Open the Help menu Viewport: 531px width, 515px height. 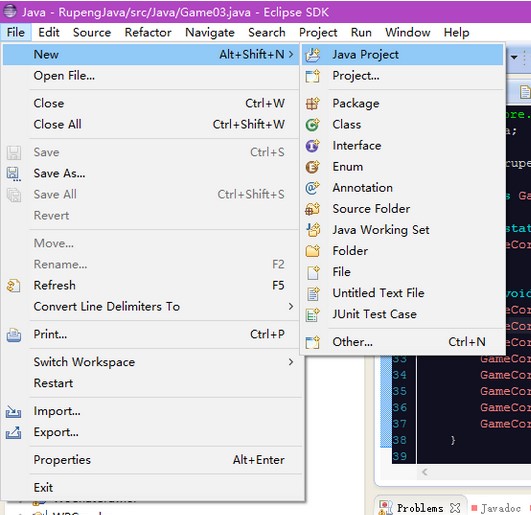[456, 33]
